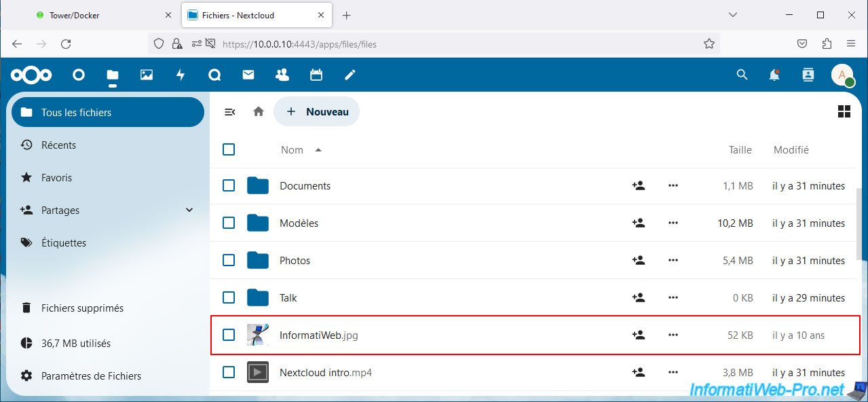Switch to grid view using the grid icon
This screenshot has height=402, width=868.
click(x=844, y=111)
